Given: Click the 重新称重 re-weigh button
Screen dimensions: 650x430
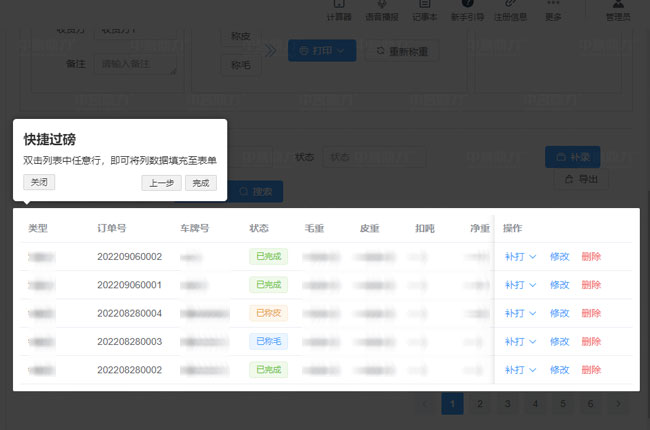Looking at the screenshot, I should [403, 50].
